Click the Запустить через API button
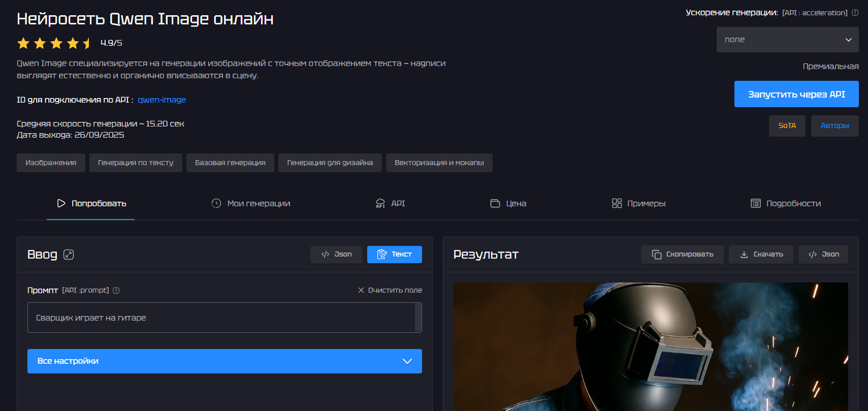This screenshot has height=411, width=868. click(796, 94)
